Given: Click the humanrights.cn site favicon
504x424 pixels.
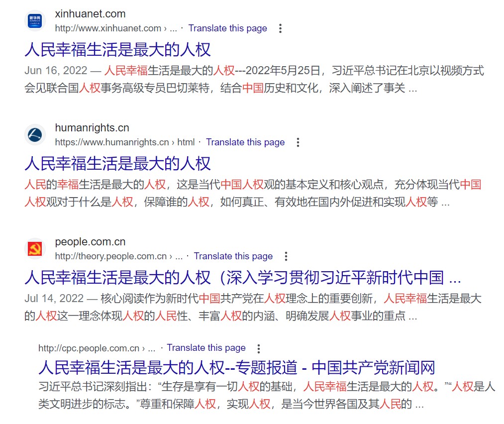Looking at the screenshot, I should coord(35,135).
